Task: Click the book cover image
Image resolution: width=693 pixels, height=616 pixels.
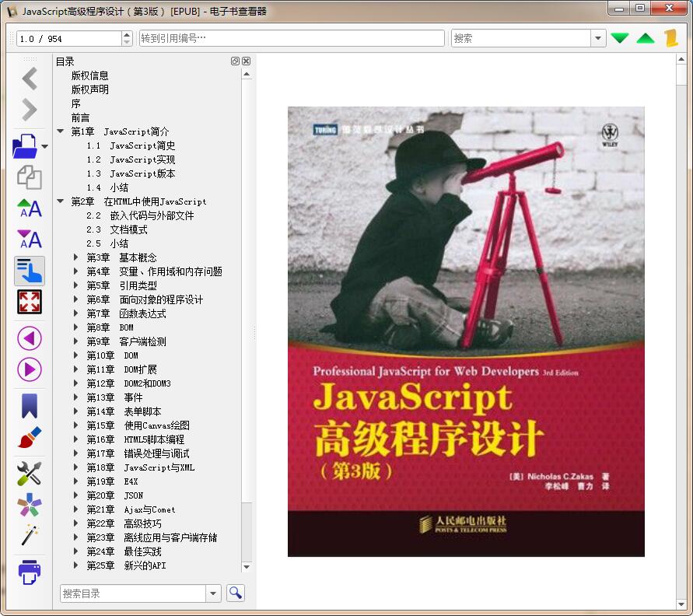Action: tap(466, 331)
